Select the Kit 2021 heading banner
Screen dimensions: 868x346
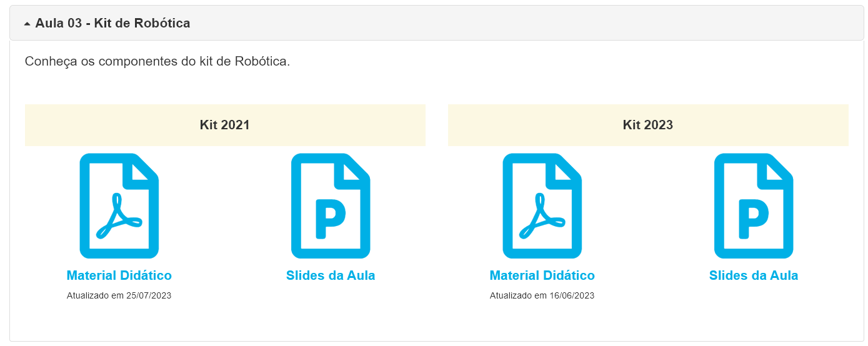coord(225,125)
